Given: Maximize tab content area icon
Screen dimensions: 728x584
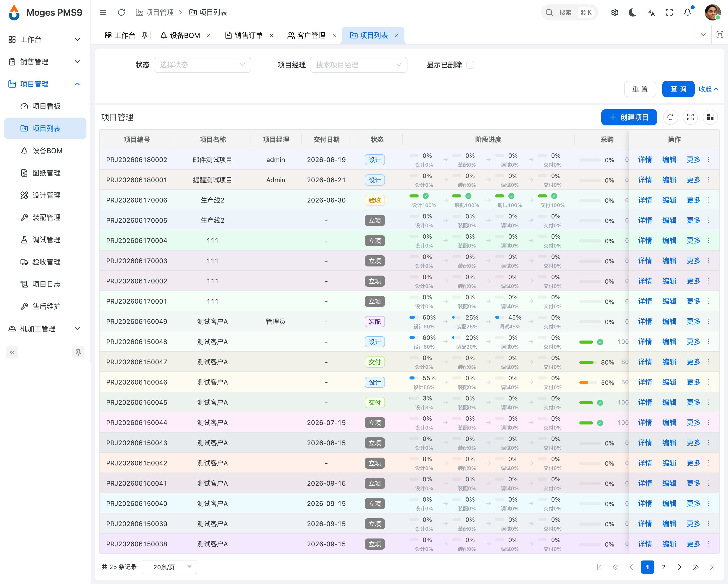Looking at the screenshot, I should 720,35.
